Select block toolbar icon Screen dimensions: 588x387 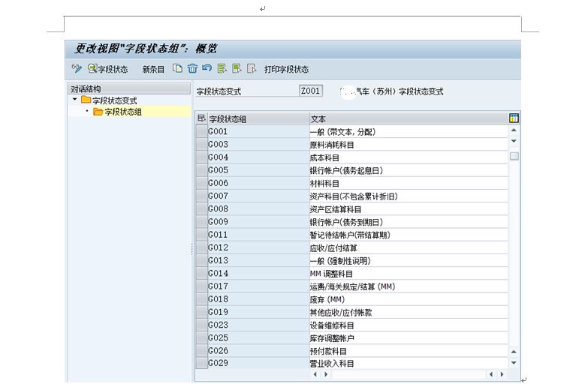[x=237, y=68]
